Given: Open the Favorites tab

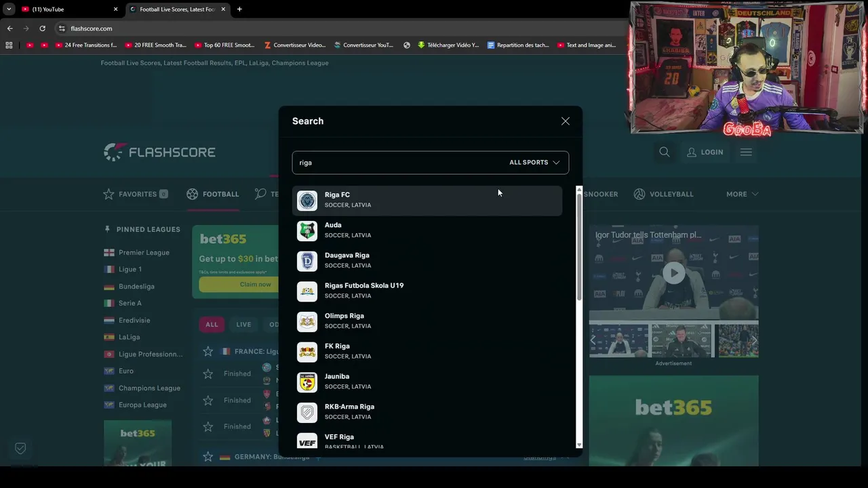Looking at the screenshot, I should pyautogui.click(x=136, y=194).
